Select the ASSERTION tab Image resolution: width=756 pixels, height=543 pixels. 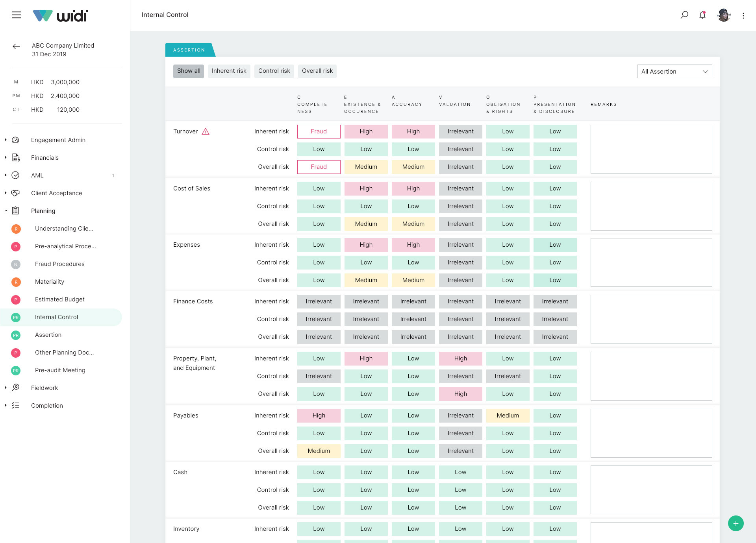(x=189, y=50)
